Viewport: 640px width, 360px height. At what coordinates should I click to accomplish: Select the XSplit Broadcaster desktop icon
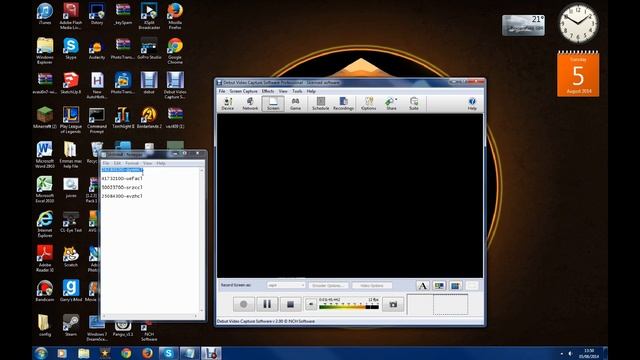click(x=149, y=16)
